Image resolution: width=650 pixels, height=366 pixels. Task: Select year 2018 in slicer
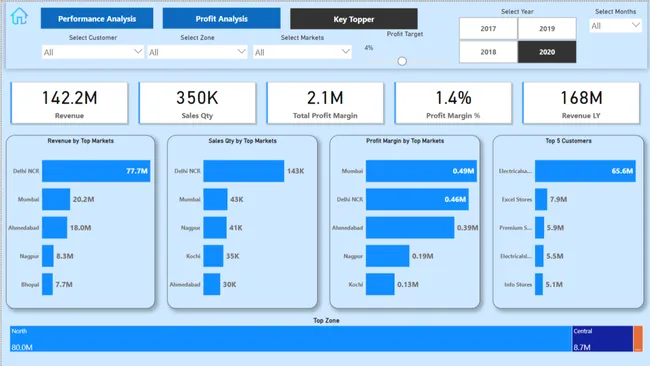click(488, 52)
